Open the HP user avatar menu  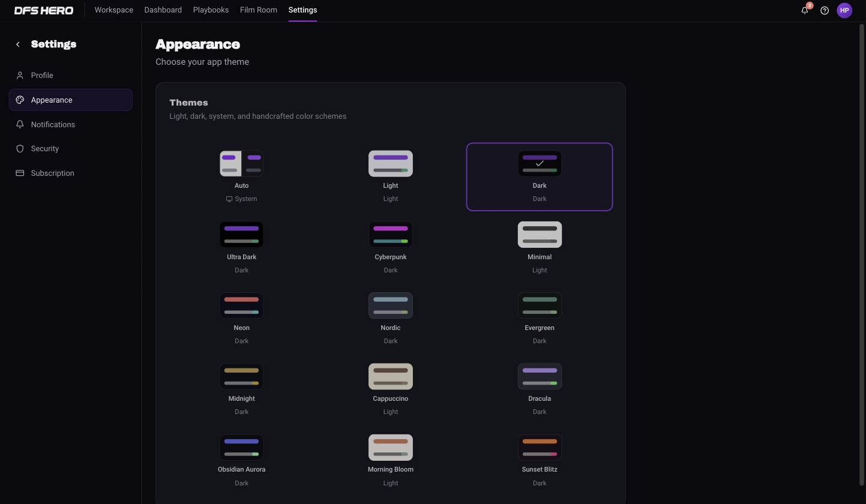coord(844,10)
